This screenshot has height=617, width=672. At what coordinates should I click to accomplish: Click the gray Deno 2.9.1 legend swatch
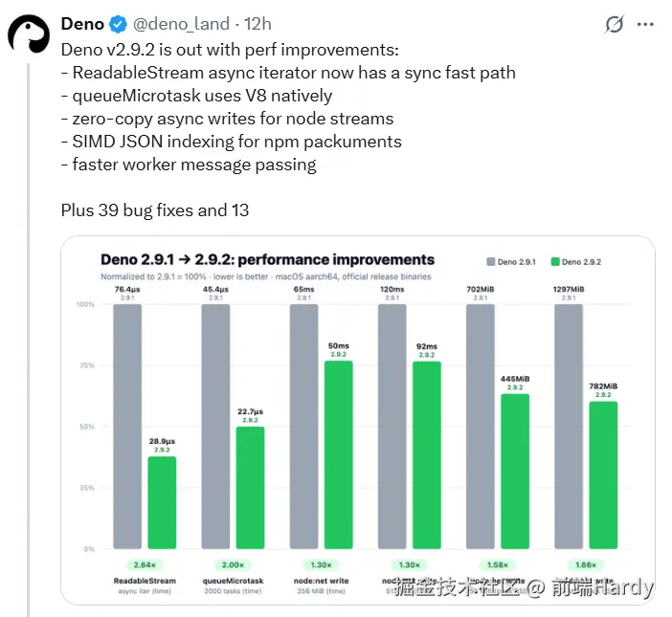point(491,261)
